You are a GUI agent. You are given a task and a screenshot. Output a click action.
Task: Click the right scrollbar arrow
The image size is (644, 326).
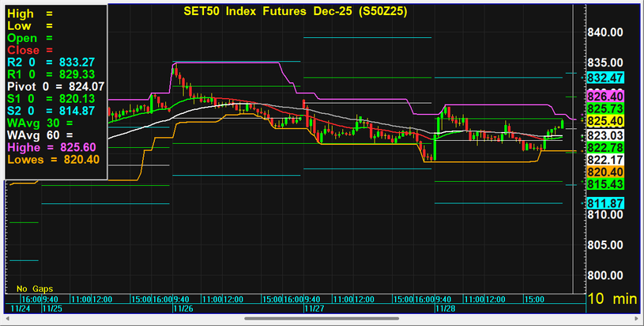pos(637,320)
